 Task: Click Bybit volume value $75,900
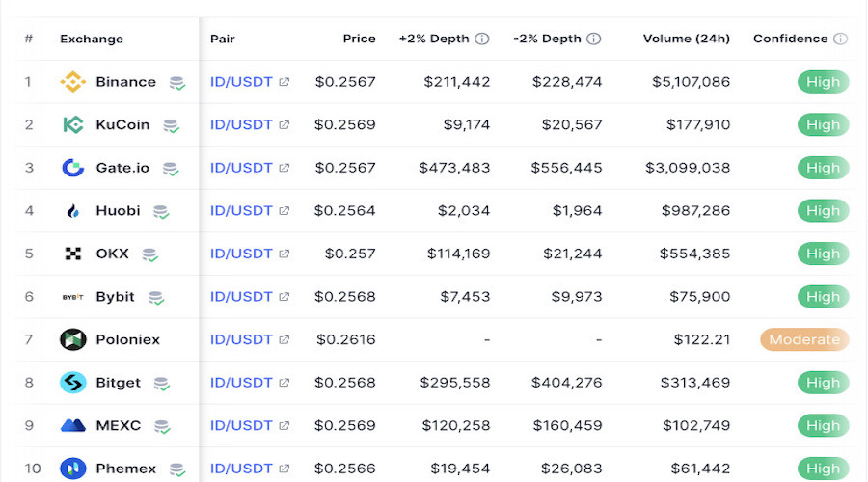pos(700,297)
